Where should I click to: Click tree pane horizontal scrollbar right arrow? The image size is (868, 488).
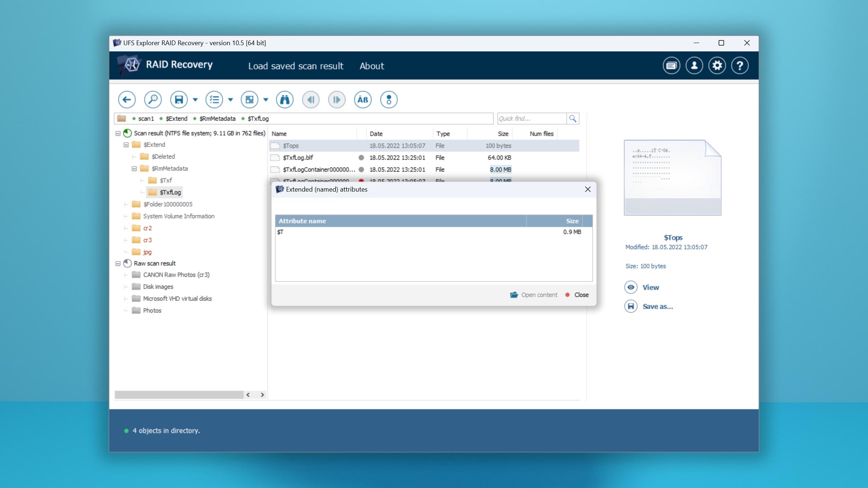262,395
